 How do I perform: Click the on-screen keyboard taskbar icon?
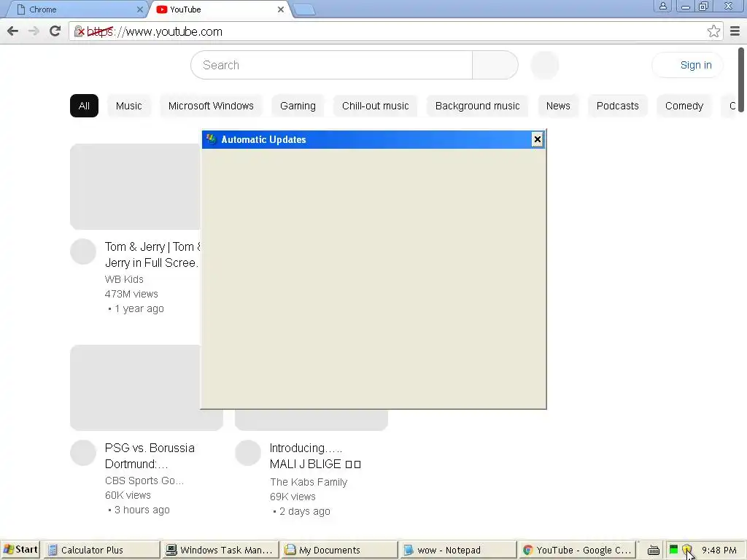pyautogui.click(x=654, y=550)
